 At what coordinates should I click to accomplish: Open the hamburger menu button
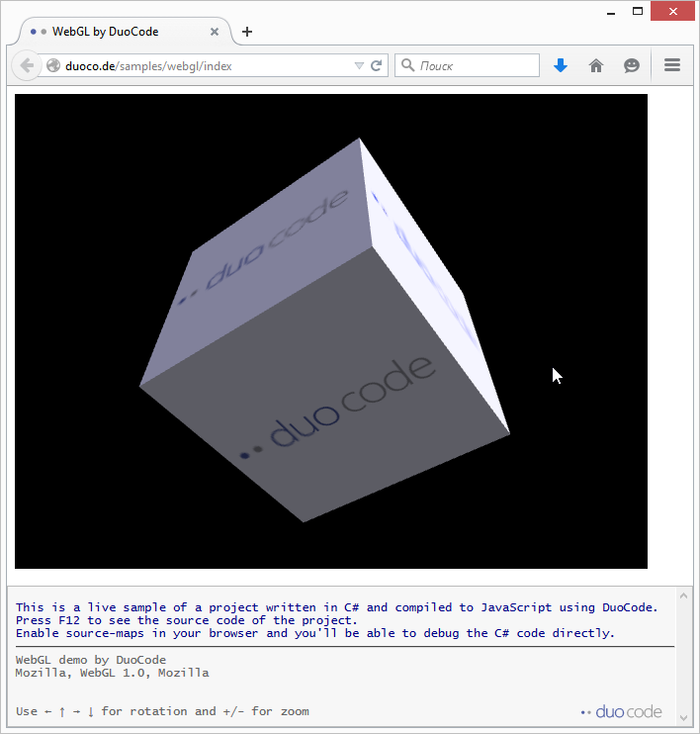672,65
